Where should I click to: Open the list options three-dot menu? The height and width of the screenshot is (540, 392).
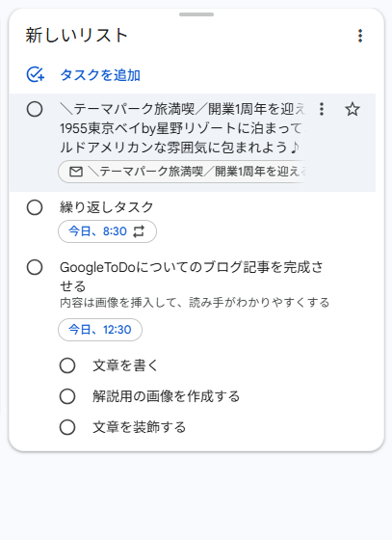coord(360,36)
